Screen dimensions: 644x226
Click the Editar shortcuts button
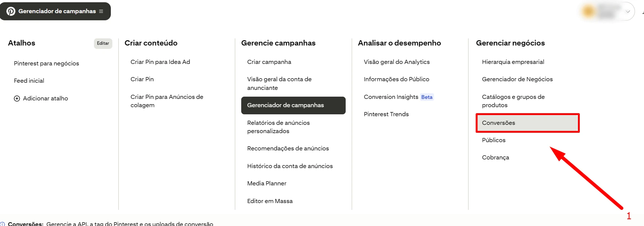coord(103,43)
